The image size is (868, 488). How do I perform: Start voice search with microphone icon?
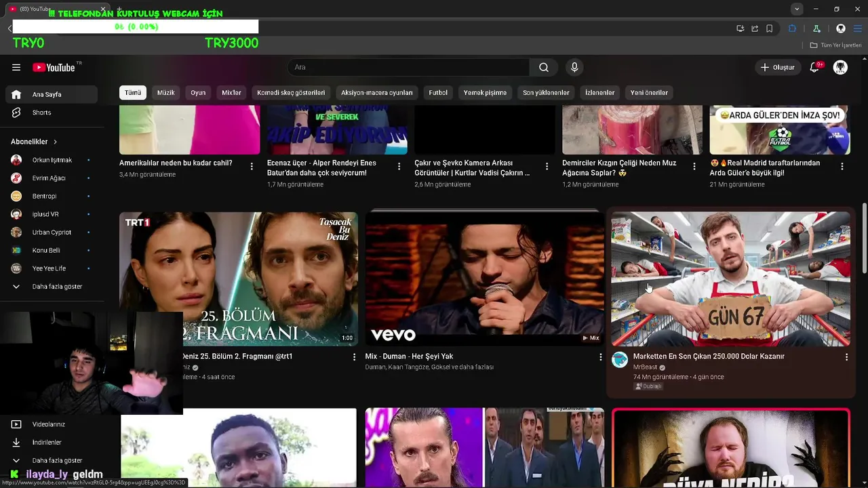[x=574, y=67]
